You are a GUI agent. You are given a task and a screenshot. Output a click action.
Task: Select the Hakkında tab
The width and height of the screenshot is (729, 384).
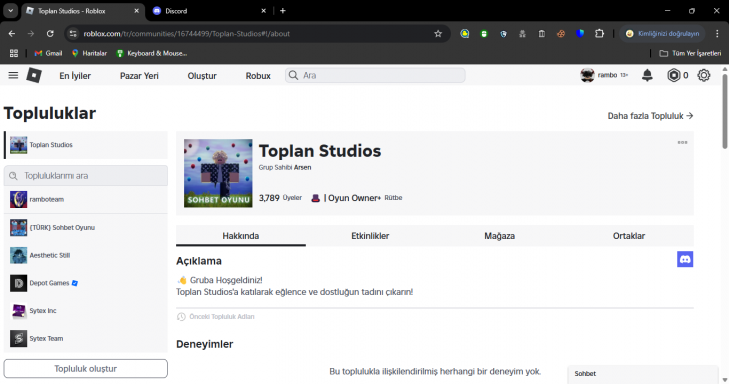tap(240, 236)
